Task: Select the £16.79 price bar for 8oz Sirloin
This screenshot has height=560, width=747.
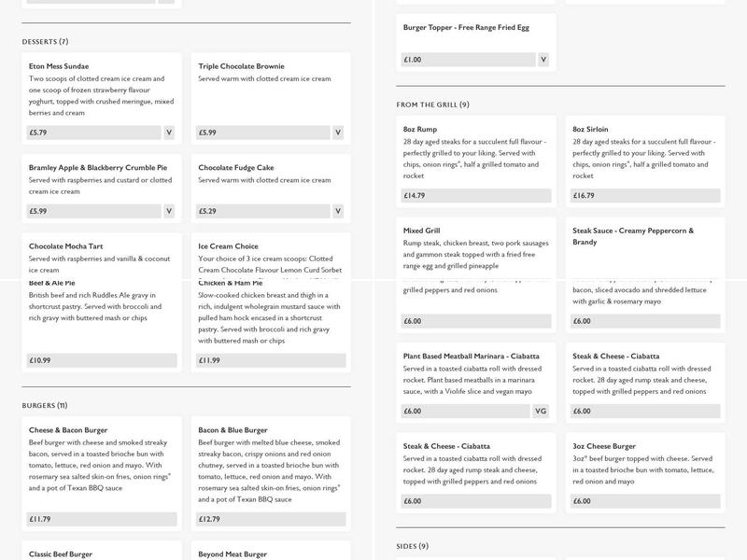Action: (645, 196)
